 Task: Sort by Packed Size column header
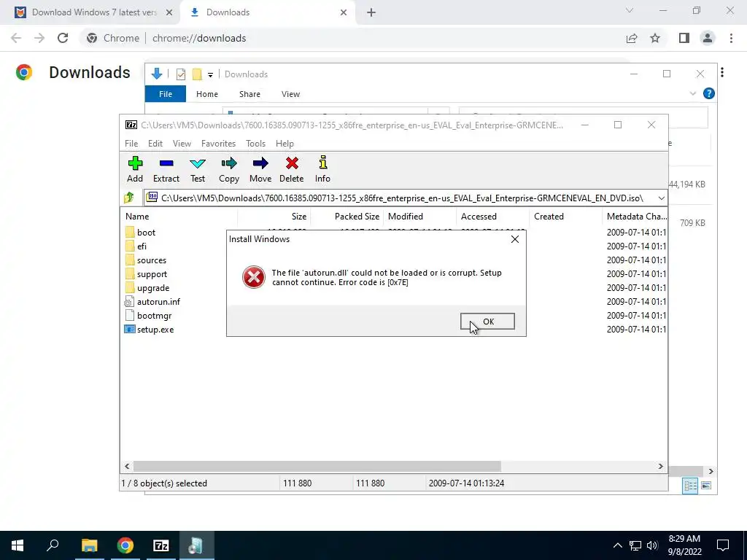click(347, 216)
